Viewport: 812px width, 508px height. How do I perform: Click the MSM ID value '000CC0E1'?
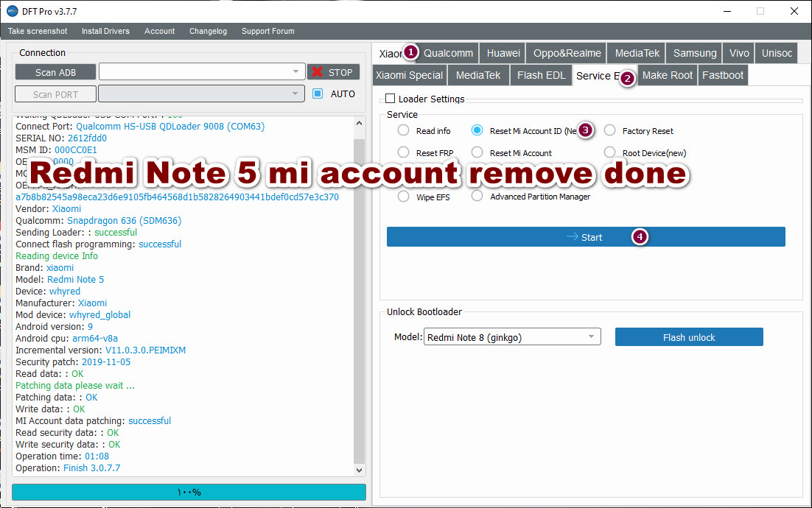coord(76,150)
